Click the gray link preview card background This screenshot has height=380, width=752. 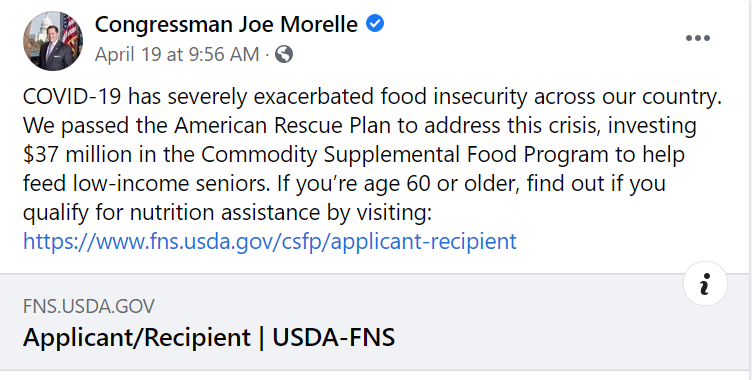point(374,322)
